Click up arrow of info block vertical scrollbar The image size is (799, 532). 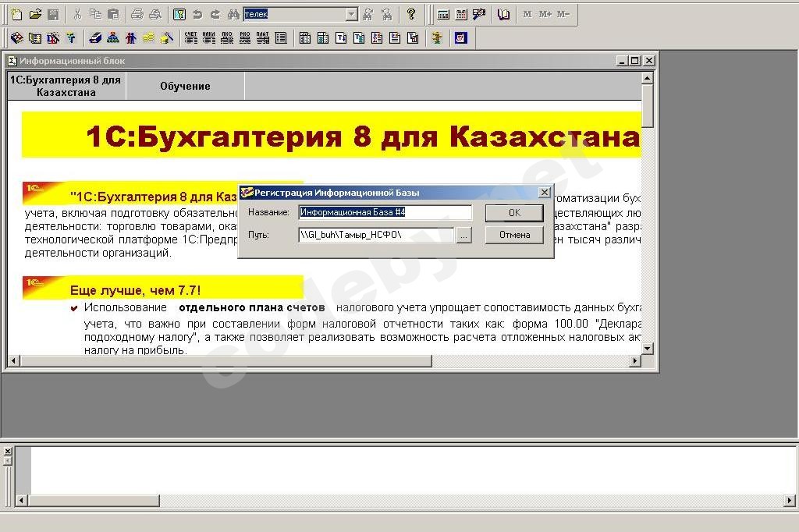point(647,78)
